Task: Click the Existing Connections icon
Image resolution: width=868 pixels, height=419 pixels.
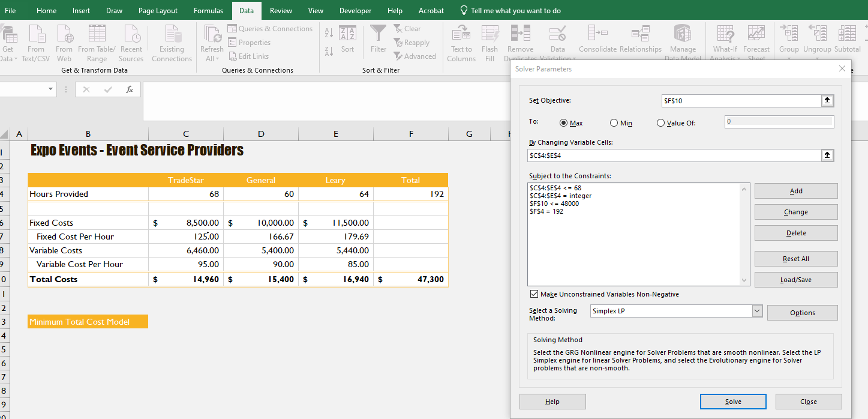Action: point(172,34)
